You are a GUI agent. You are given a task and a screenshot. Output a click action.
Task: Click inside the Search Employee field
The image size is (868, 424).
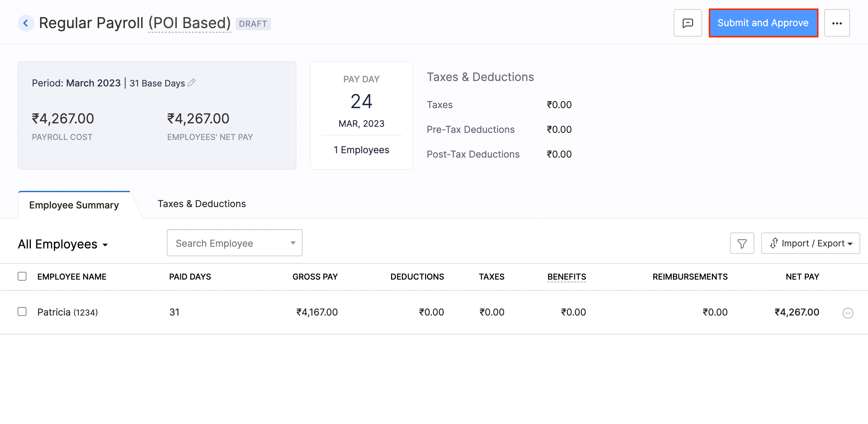click(224, 243)
